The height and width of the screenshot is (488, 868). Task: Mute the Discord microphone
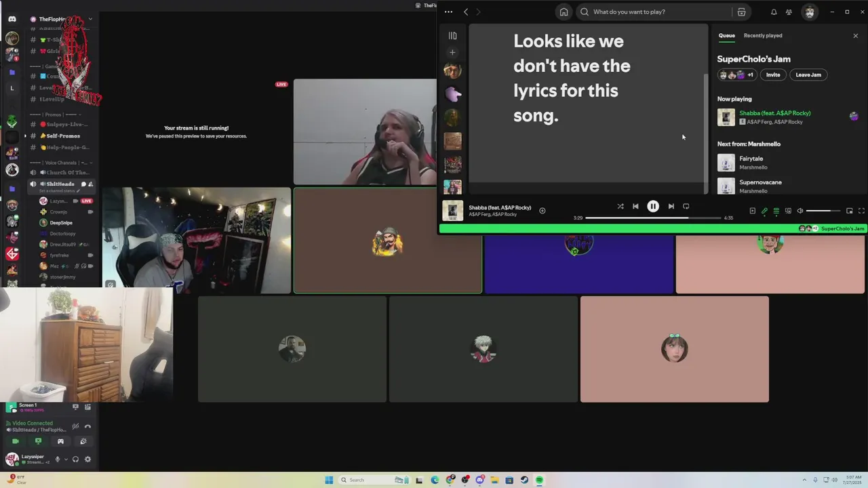[57, 460]
